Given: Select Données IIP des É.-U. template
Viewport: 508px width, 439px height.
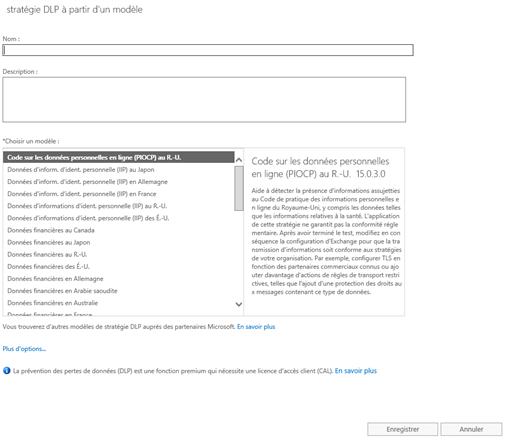Looking at the screenshot, I should point(119,218).
